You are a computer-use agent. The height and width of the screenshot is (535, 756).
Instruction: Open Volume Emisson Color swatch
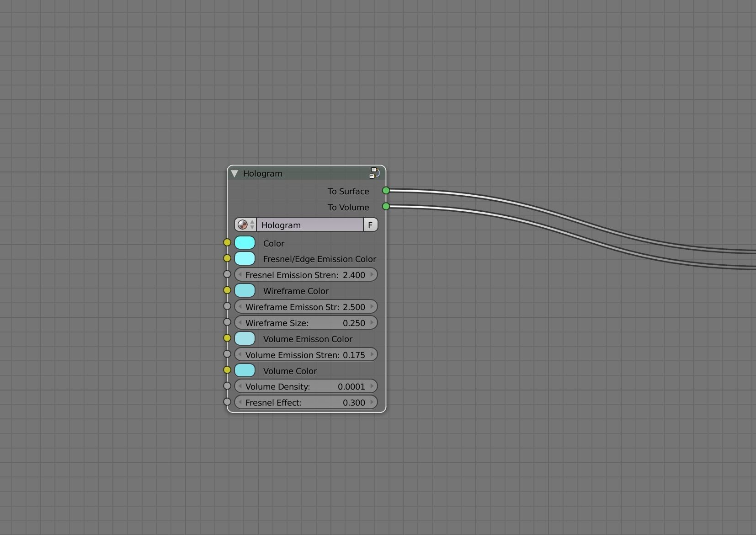(x=245, y=338)
